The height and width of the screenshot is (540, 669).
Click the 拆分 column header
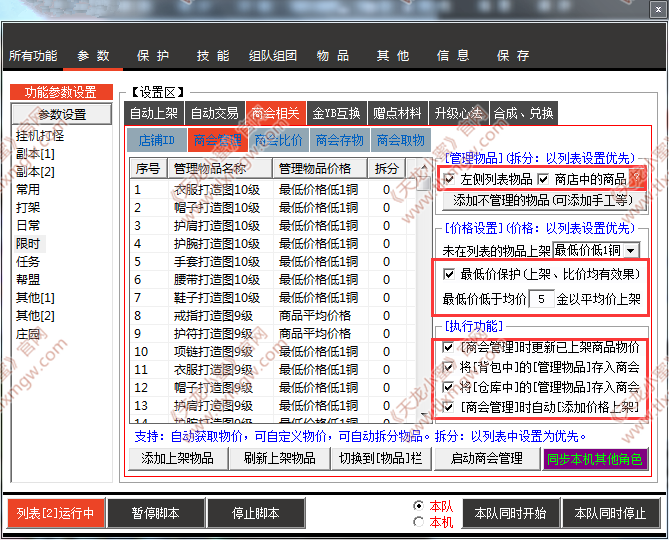point(387,168)
